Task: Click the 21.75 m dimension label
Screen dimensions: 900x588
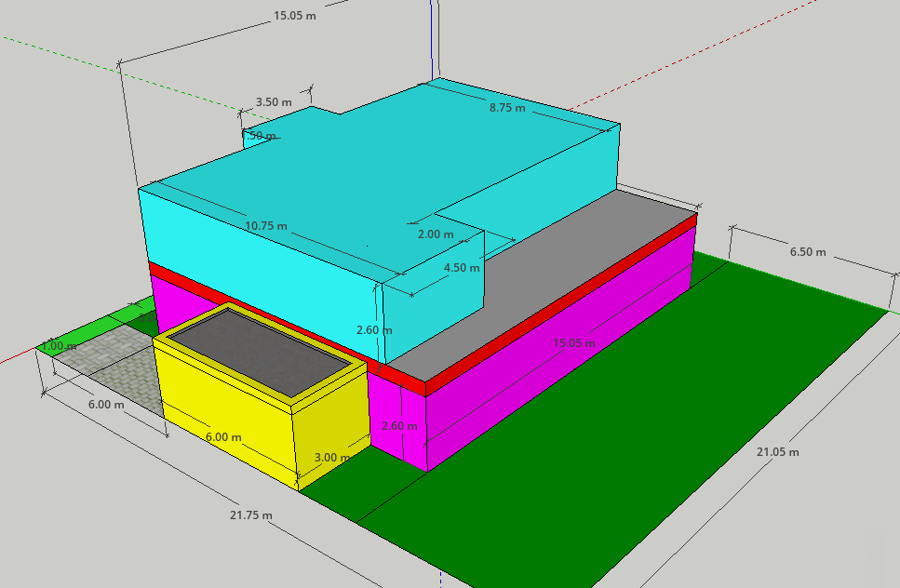Action: (x=251, y=515)
